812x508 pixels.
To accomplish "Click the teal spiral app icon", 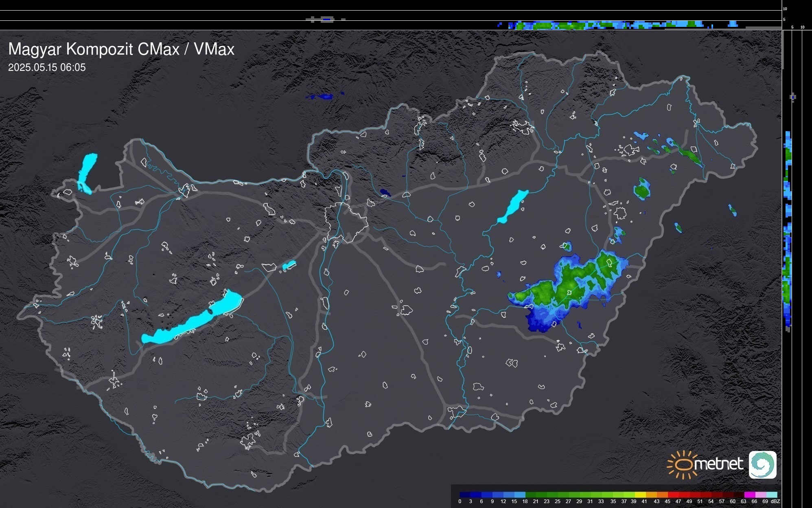I will 762,465.
